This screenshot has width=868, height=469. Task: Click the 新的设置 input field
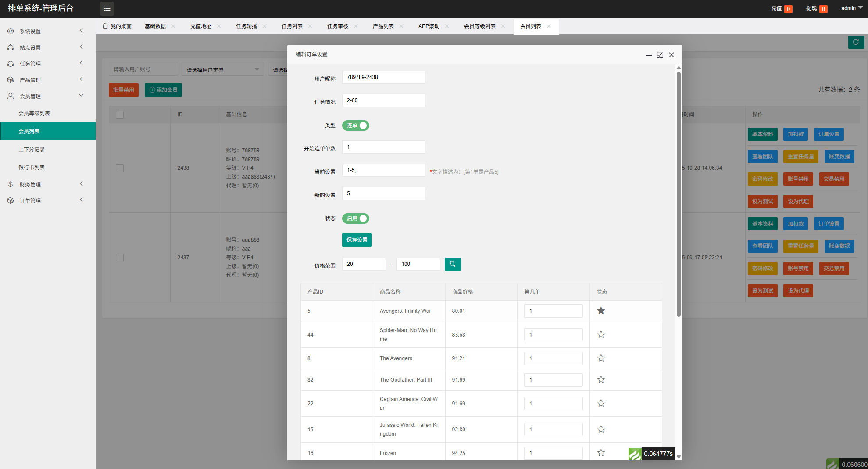(x=383, y=193)
